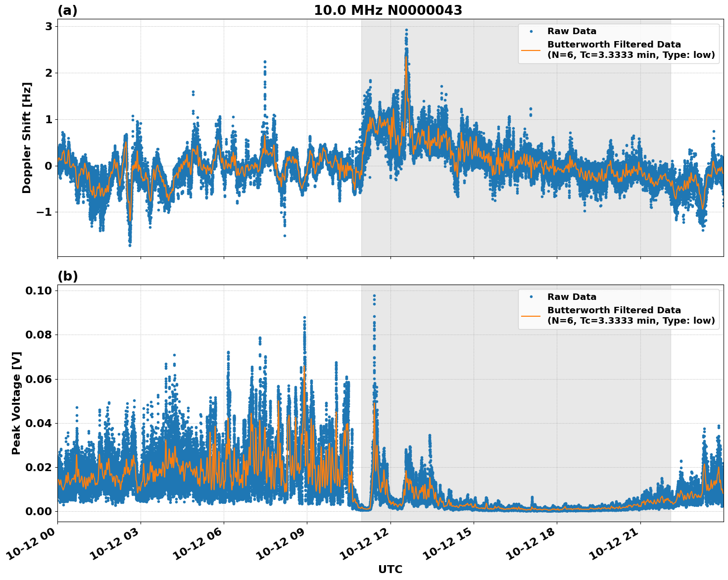Image resolution: width=728 pixels, height=580 pixels.
Task: Click the blue Raw Data marker in panel (b) legend
Action: [x=531, y=297]
